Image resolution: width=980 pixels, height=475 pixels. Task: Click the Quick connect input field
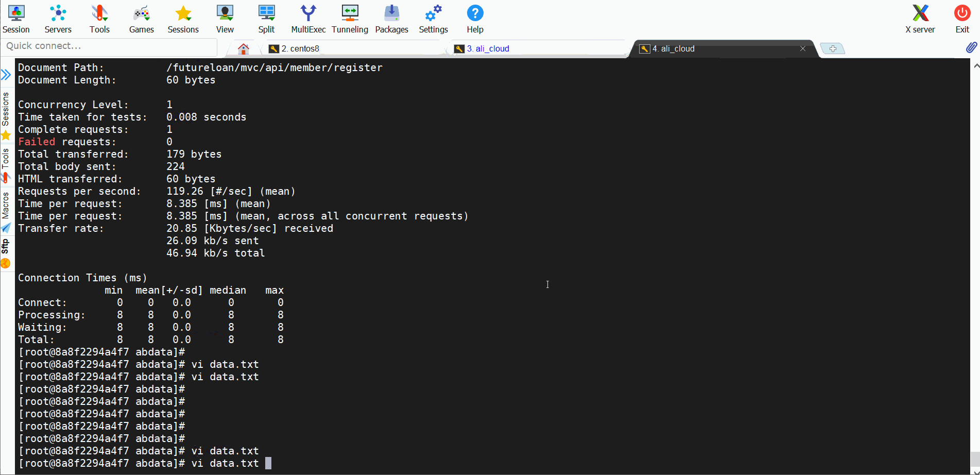[x=109, y=46]
